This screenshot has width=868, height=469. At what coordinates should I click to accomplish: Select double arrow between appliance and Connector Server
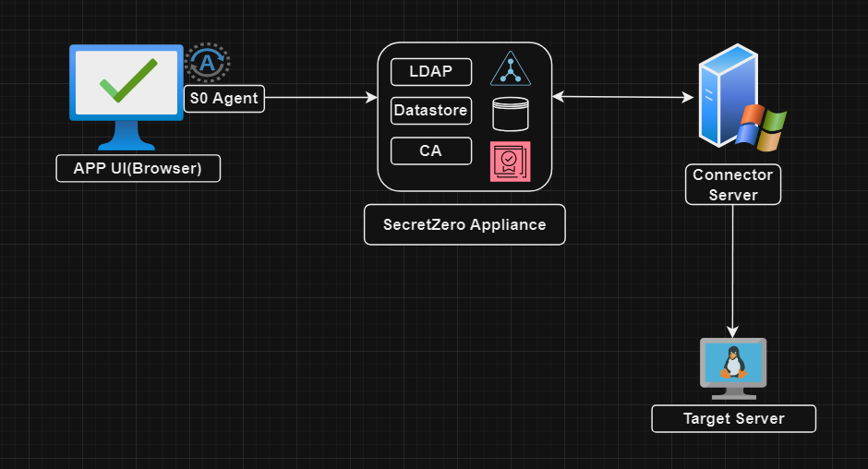tap(622, 97)
